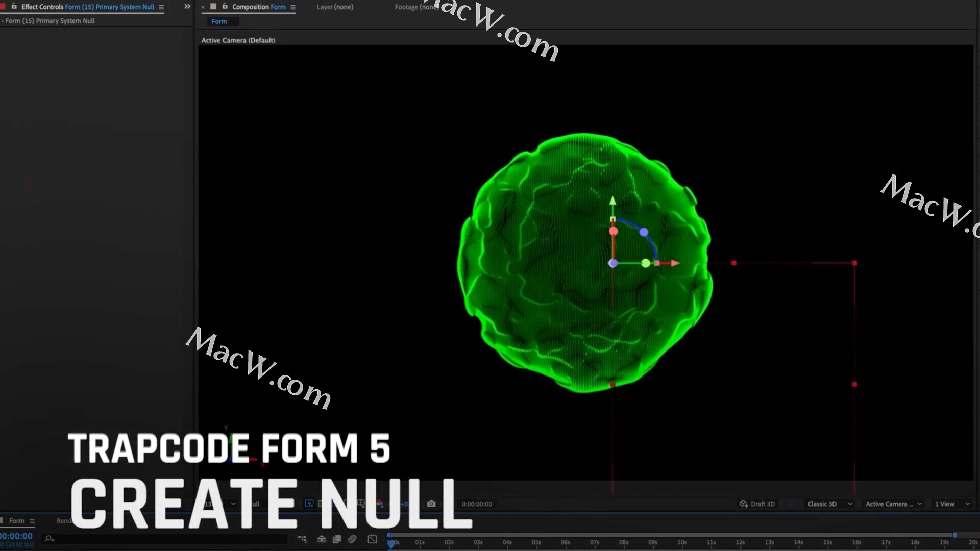Open the Effect Controls panel menu

161,7
